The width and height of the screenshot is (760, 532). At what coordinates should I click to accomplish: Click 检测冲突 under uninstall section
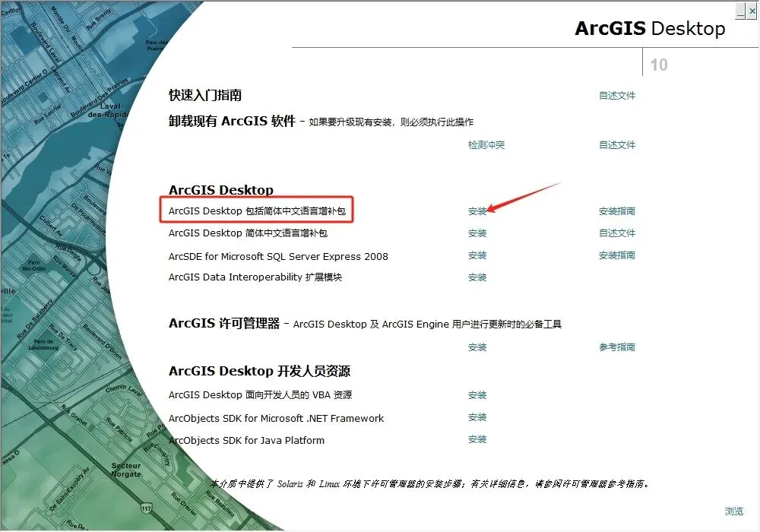click(x=486, y=145)
